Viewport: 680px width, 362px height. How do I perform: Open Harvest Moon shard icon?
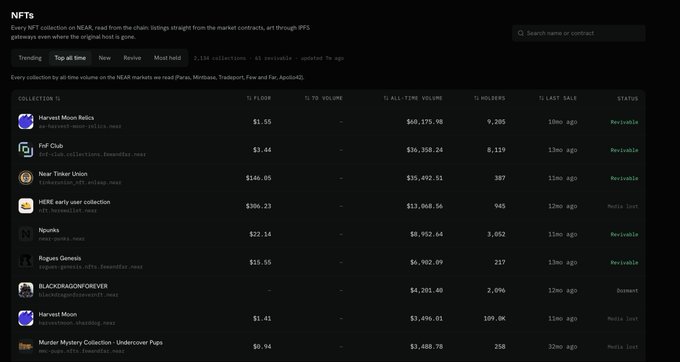coord(26,318)
